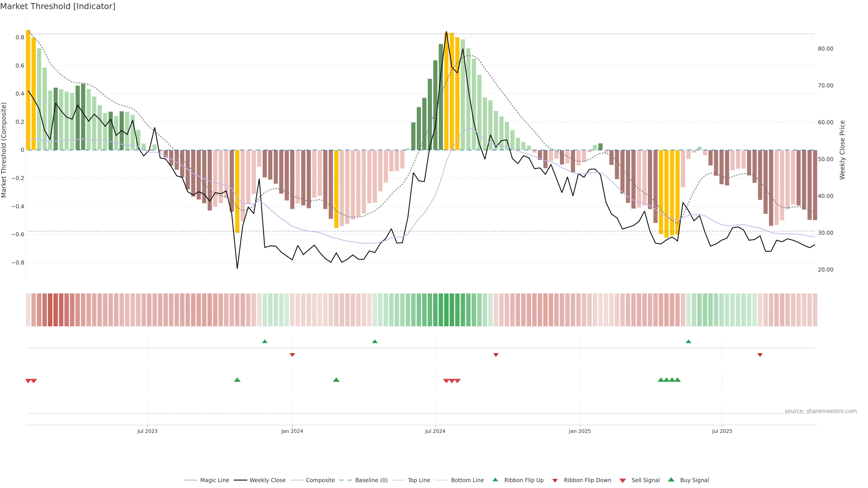Click the leftmost Sell Signal marker
This screenshot has height=488, width=868.
tap(28, 381)
